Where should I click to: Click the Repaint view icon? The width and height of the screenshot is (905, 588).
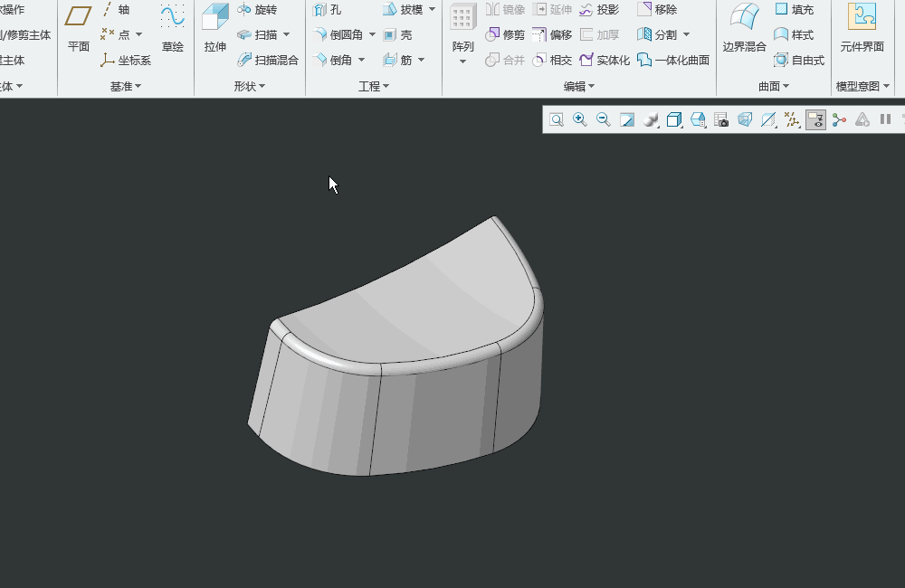627,119
